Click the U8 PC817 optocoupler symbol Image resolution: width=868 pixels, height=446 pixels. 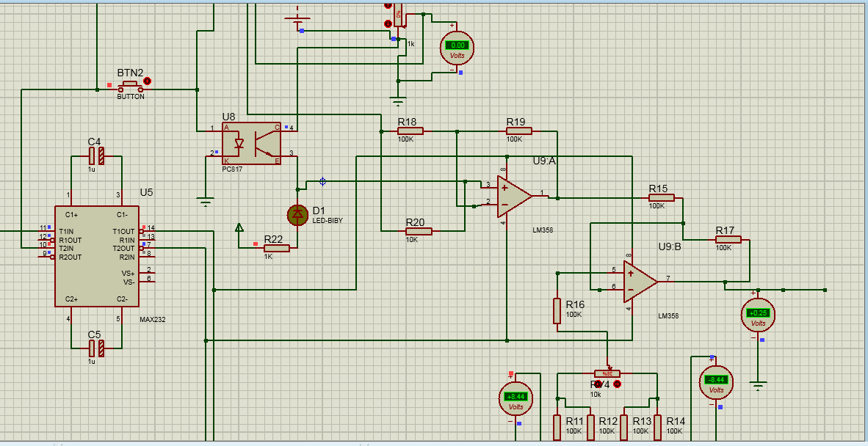pos(251,143)
